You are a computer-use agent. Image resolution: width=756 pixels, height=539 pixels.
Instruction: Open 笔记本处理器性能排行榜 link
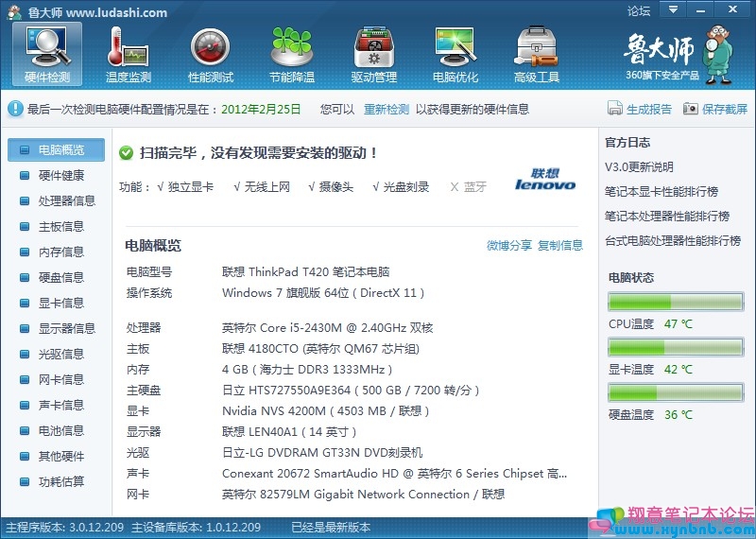[x=667, y=217]
